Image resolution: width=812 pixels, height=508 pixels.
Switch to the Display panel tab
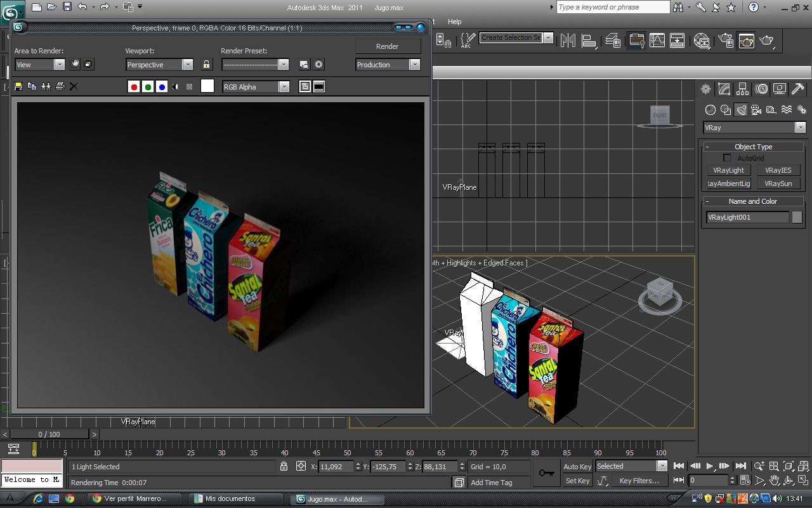tap(780, 89)
